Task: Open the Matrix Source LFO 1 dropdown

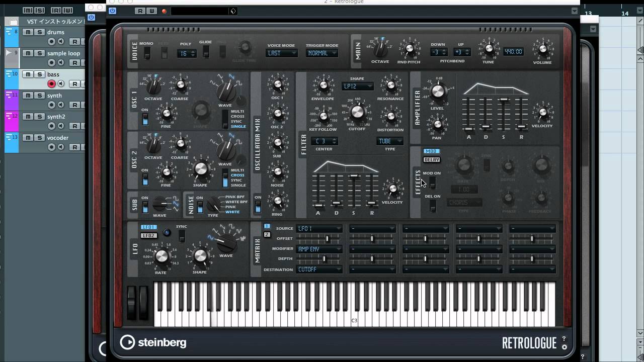Action: (x=319, y=229)
